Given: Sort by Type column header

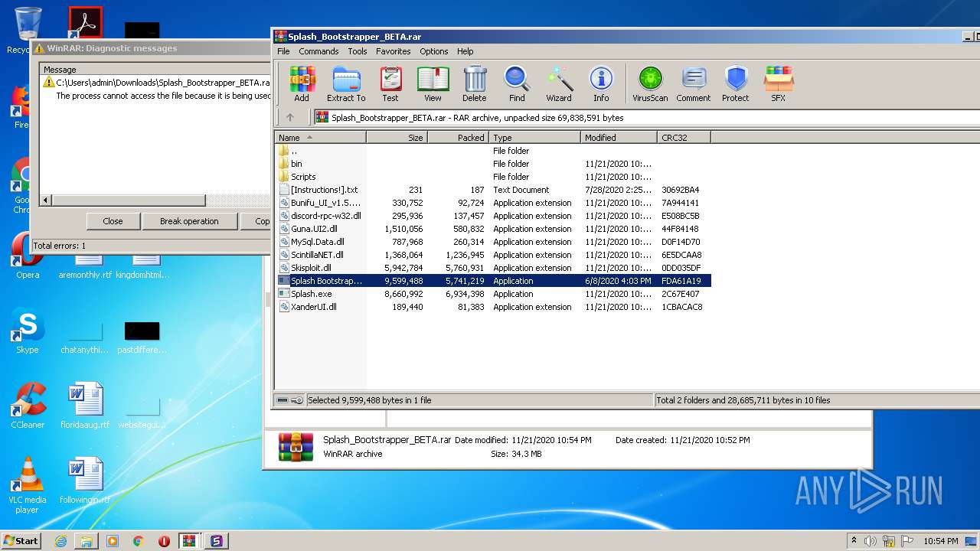Looking at the screenshot, I should coord(534,138).
